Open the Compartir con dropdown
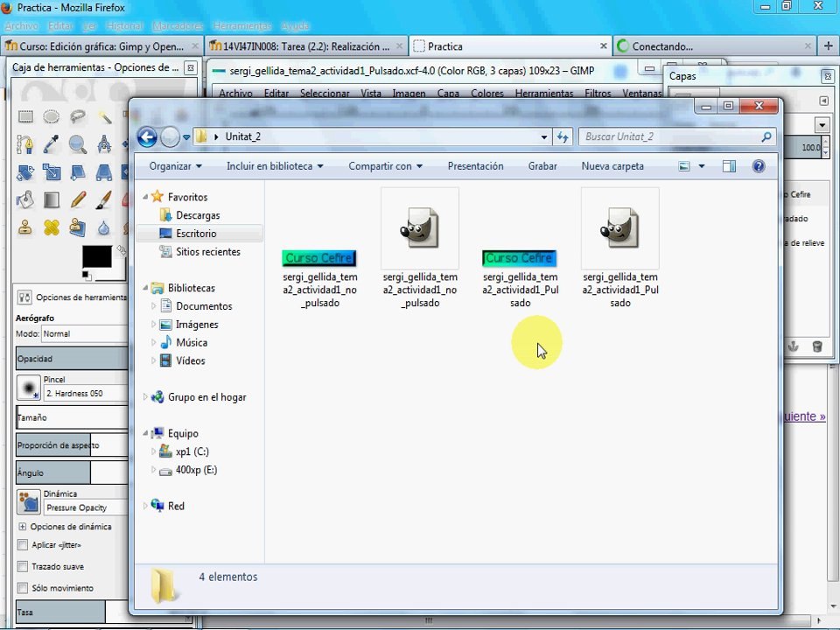Viewport: 840px width, 630px height. click(x=385, y=166)
